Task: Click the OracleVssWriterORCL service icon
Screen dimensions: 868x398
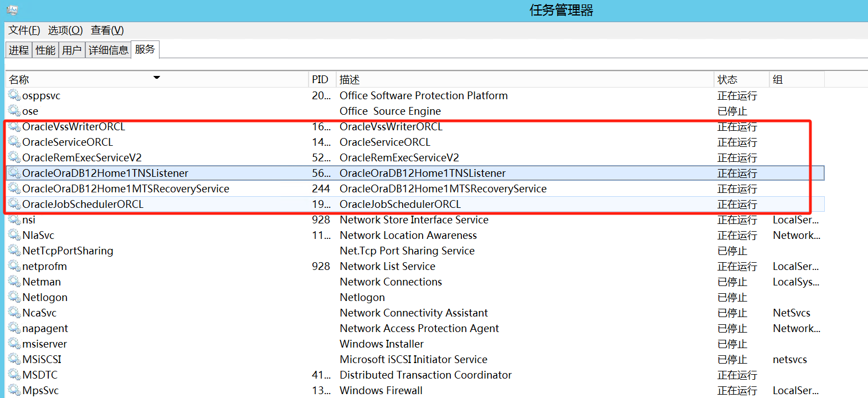Action: click(x=14, y=126)
